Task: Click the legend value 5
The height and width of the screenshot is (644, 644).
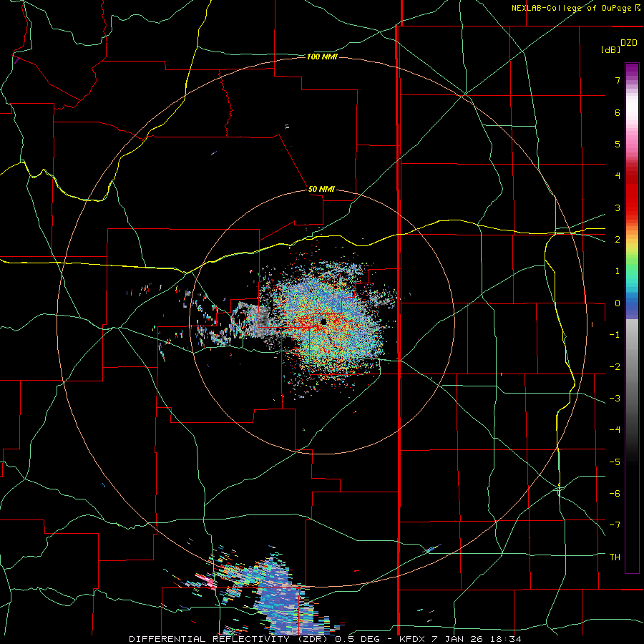Action: point(618,144)
